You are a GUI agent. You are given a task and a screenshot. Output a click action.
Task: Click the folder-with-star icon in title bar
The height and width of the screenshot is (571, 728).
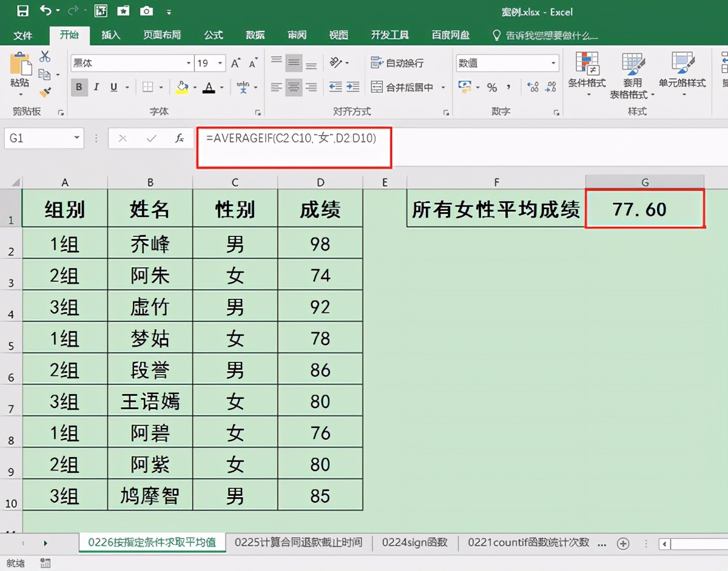(x=123, y=11)
